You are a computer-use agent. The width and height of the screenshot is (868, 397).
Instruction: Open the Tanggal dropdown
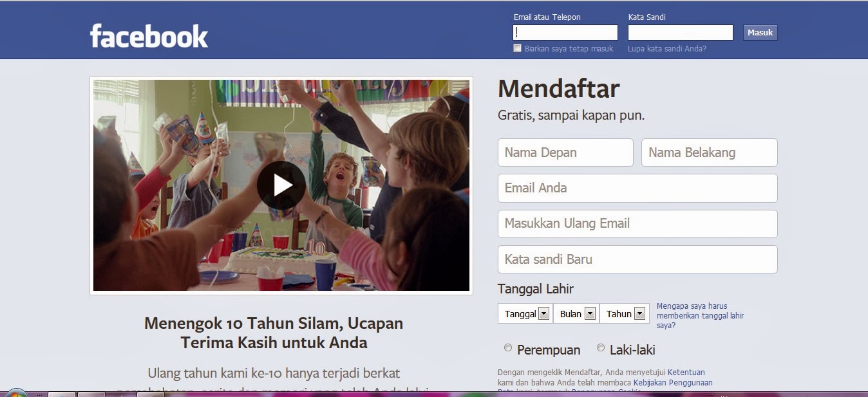coord(525,314)
